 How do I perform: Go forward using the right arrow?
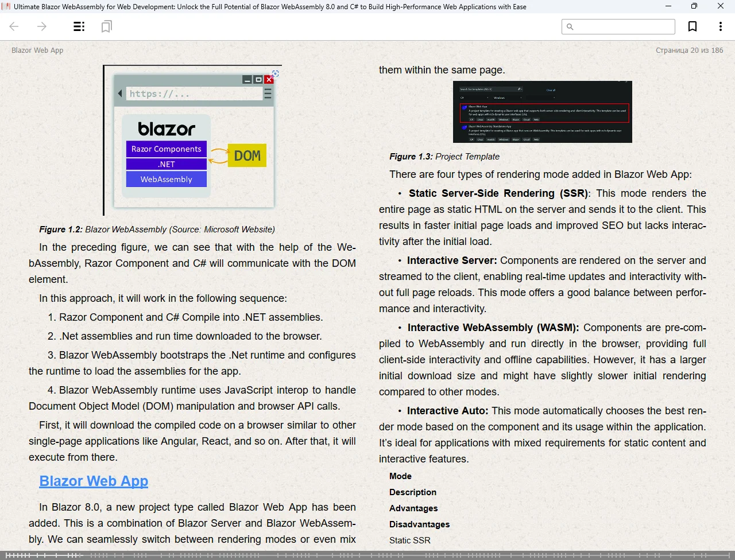pos(42,26)
